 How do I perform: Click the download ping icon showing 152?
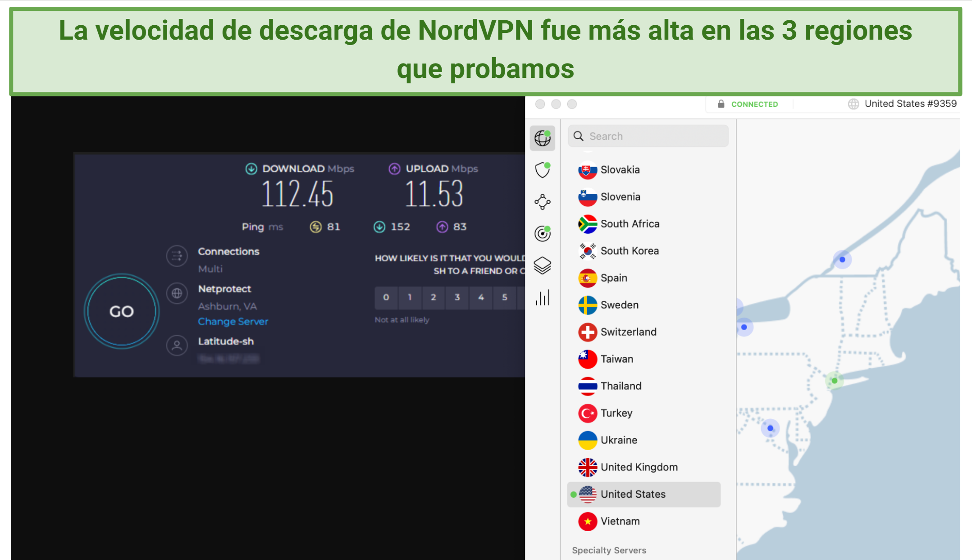click(x=379, y=227)
